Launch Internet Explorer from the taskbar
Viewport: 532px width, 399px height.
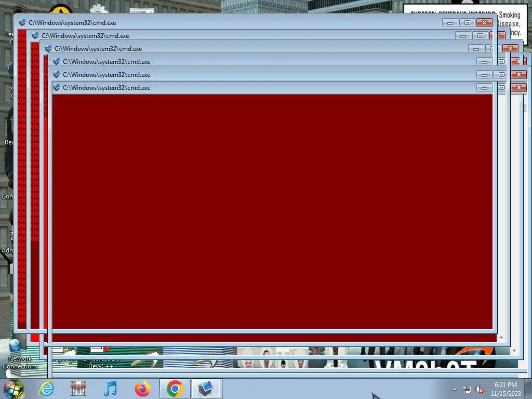(x=46, y=389)
